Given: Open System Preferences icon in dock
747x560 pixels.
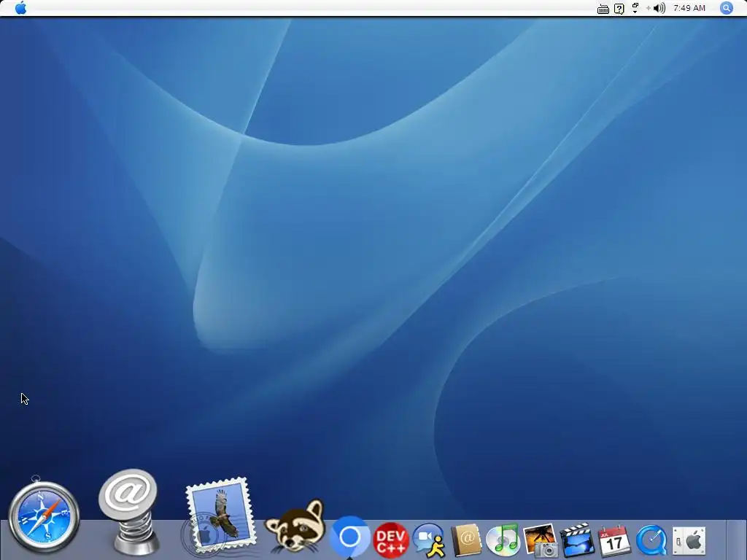Looking at the screenshot, I should pos(689,541).
